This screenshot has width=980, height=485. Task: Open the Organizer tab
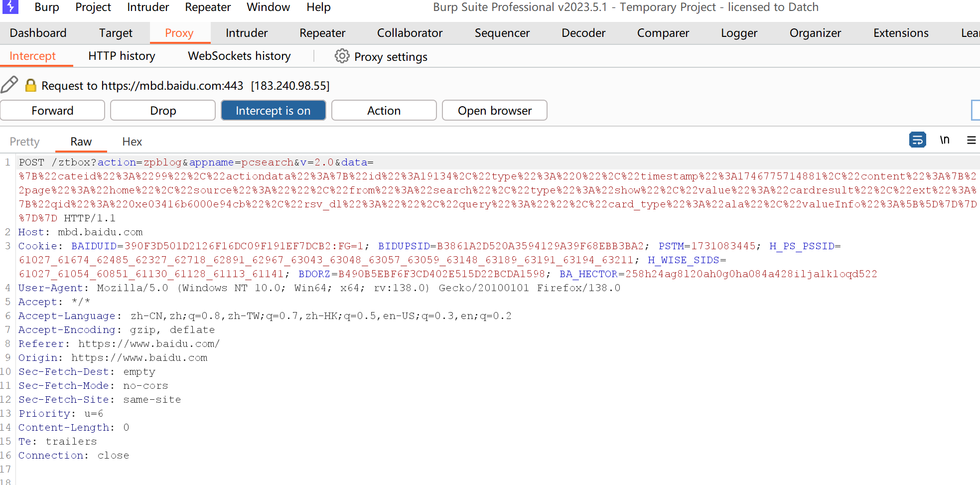pyautogui.click(x=815, y=33)
